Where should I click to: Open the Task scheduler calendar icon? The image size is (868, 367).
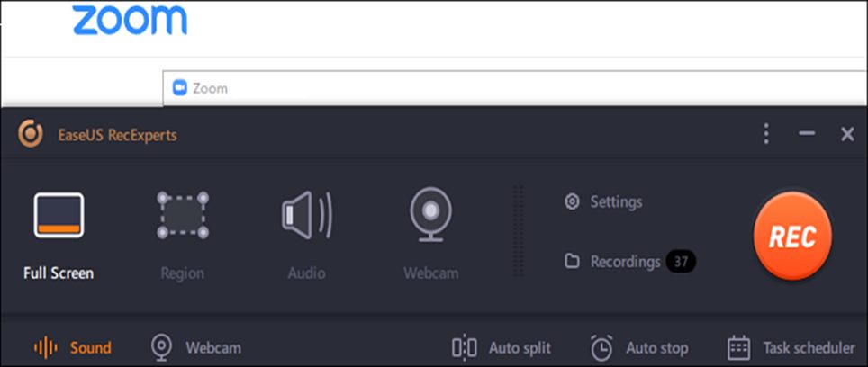pyautogui.click(x=738, y=347)
